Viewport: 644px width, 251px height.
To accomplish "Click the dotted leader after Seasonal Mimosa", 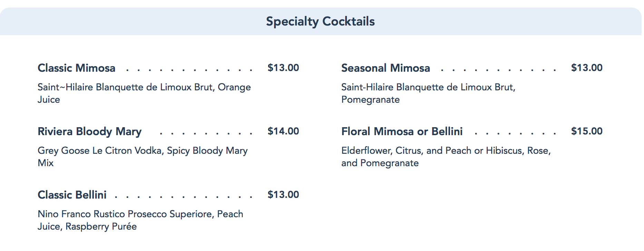I will pyautogui.click(x=498, y=70).
